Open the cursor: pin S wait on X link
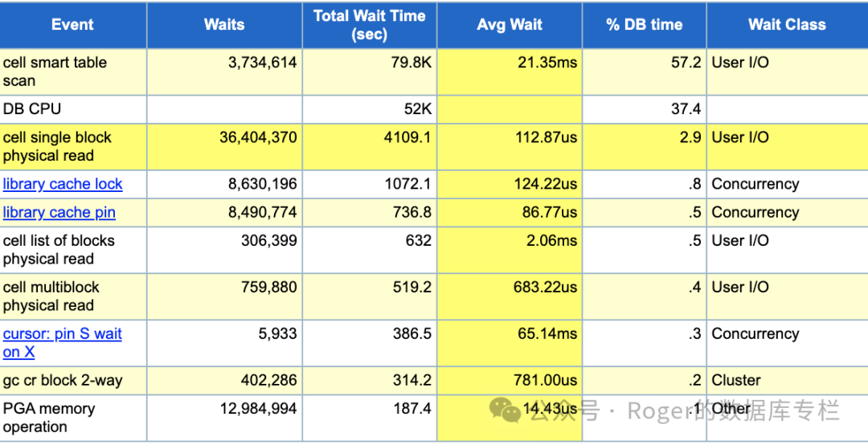Screen dimensions: 868x445 pos(62,343)
